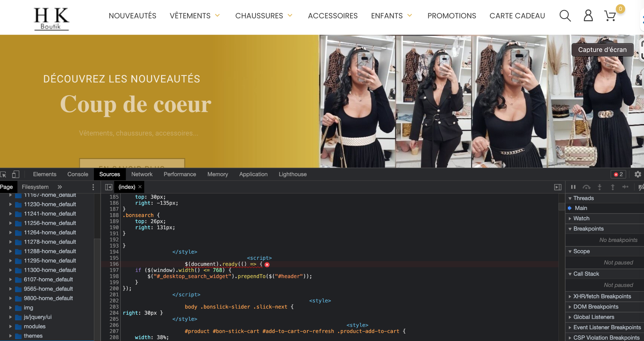Click the folder icon of js/jquery/ui
The width and height of the screenshot is (644, 341).
pyautogui.click(x=18, y=317)
